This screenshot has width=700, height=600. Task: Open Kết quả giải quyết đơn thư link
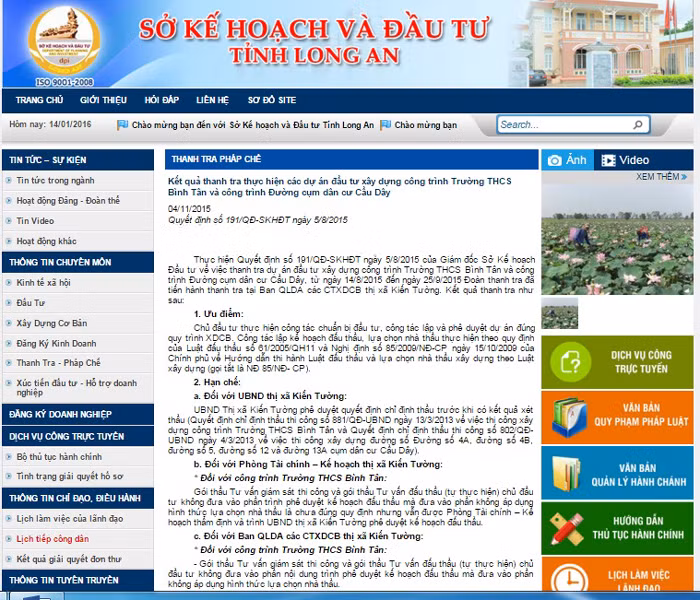pyautogui.click(x=69, y=559)
